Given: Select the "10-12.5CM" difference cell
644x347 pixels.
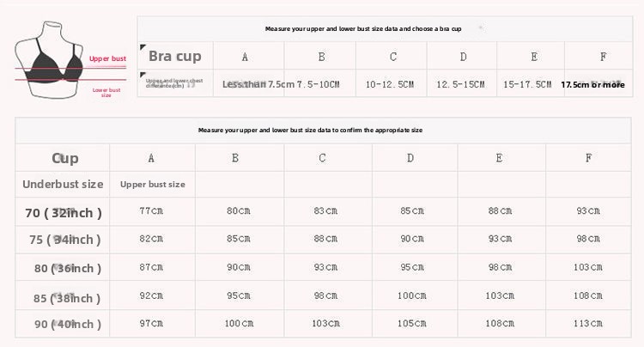Looking at the screenshot, I should (x=390, y=84).
